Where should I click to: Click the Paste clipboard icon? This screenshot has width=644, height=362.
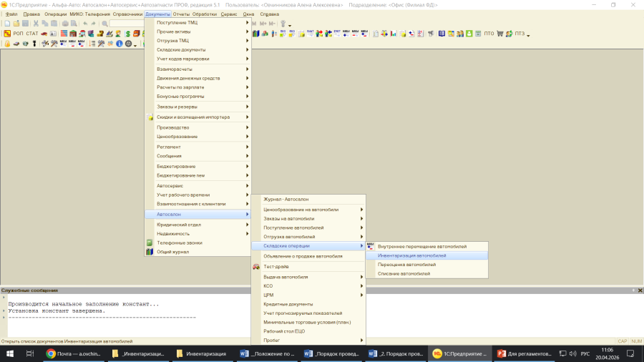(54, 24)
